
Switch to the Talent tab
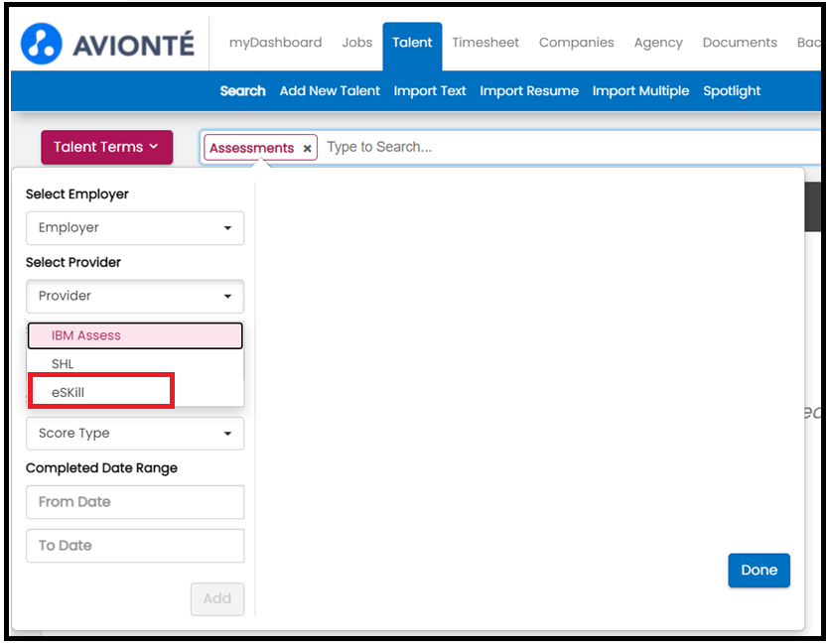tap(412, 46)
